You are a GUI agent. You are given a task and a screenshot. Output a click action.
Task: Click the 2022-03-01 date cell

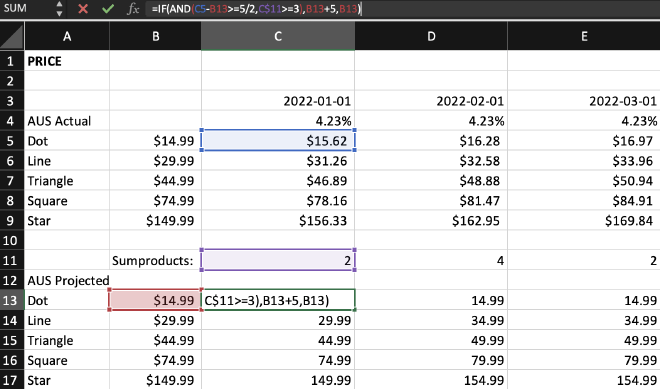(584, 101)
